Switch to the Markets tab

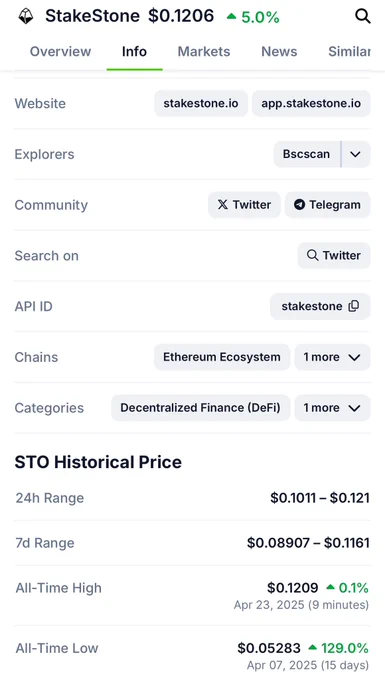point(204,52)
